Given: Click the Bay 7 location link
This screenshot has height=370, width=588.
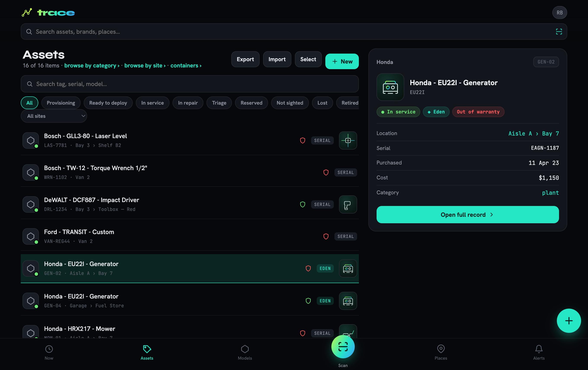Looking at the screenshot, I should [550, 134].
